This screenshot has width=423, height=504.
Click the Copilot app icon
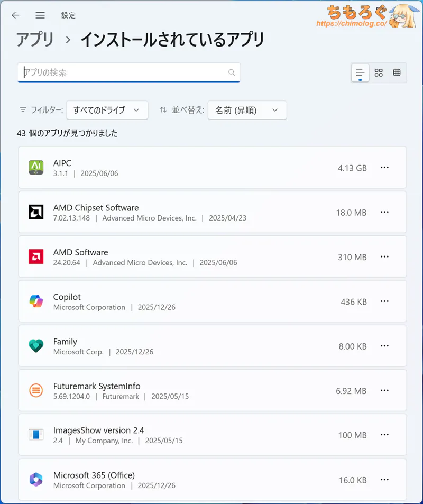pos(36,301)
